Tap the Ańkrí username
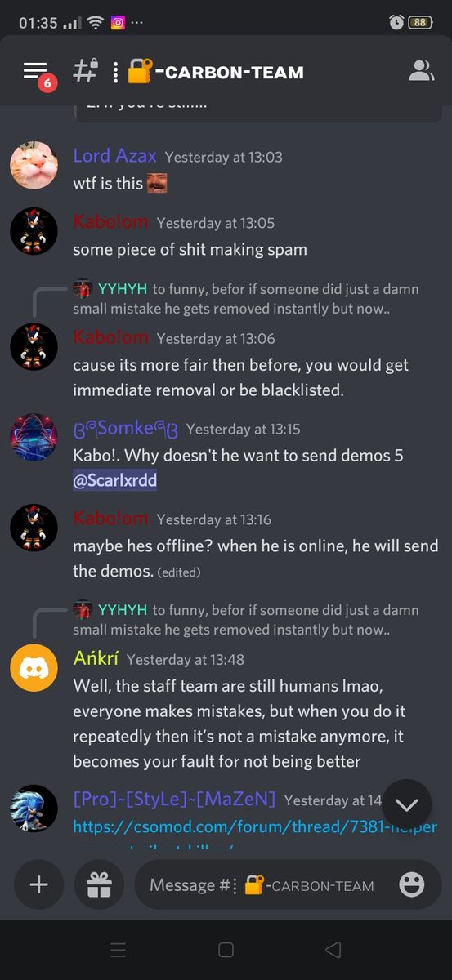Image resolution: width=452 pixels, height=980 pixels. pos(96,658)
